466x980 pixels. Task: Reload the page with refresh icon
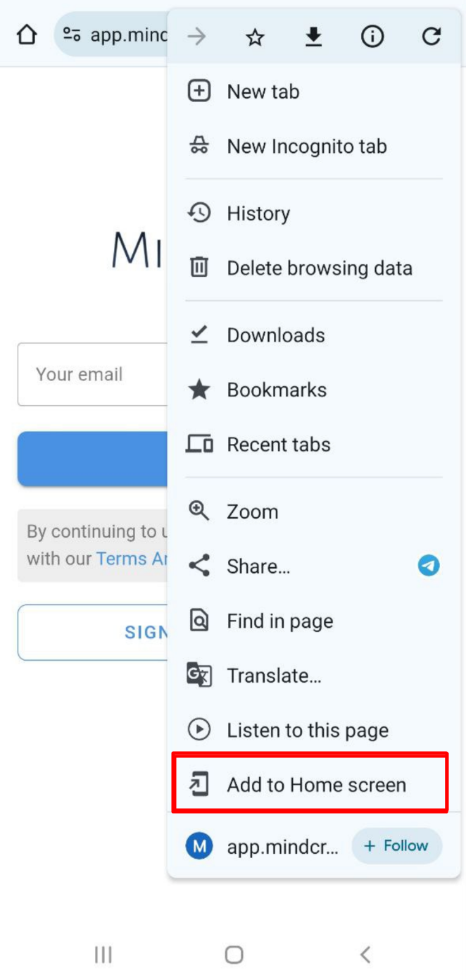[431, 37]
